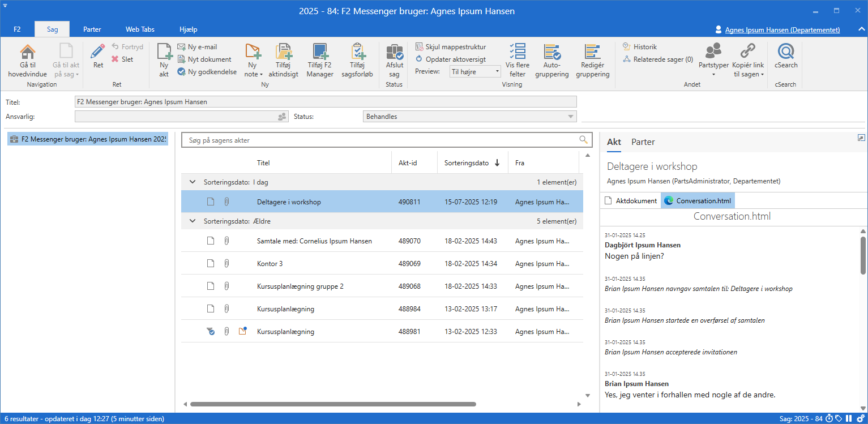Switch to the Parter ribbon tab
This screenshot has height=424, width=868.
click(x=92, y=29)
